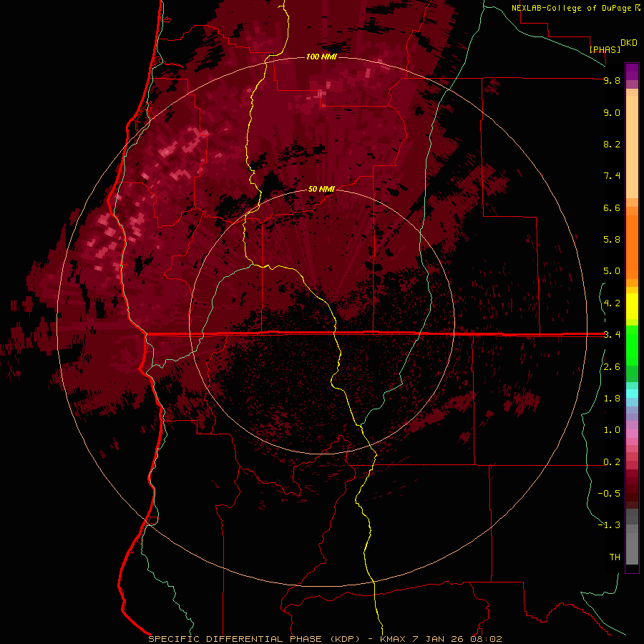Click the 9.0 value on the scale

612,112
